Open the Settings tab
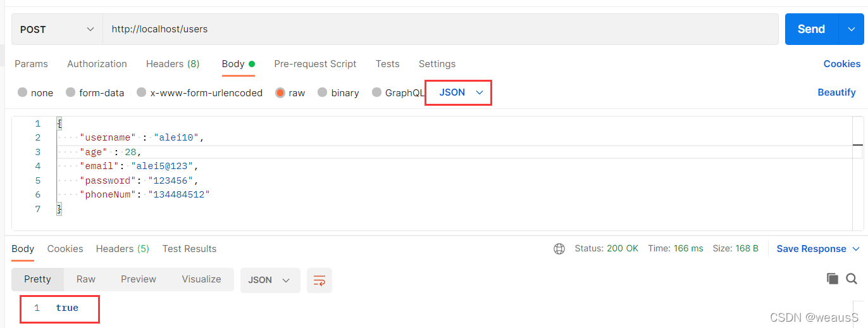Viewport: 868px width, 328px height. [x=437, y=64]
